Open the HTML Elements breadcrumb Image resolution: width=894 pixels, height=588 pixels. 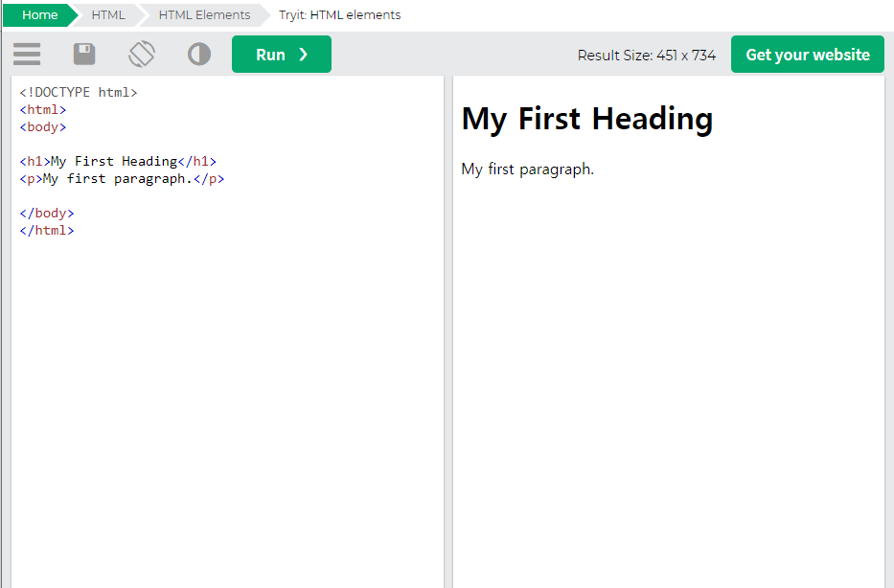point(204,14)
